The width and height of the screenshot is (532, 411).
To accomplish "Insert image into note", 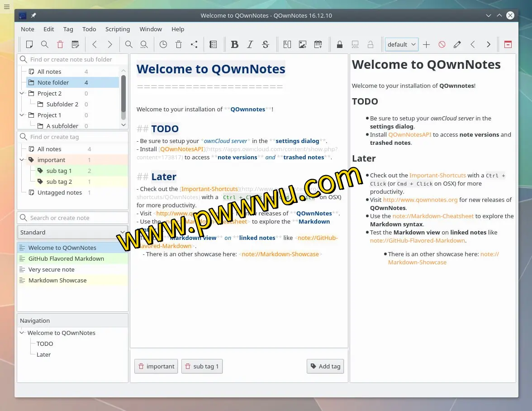I will click(x=303, y=44).
